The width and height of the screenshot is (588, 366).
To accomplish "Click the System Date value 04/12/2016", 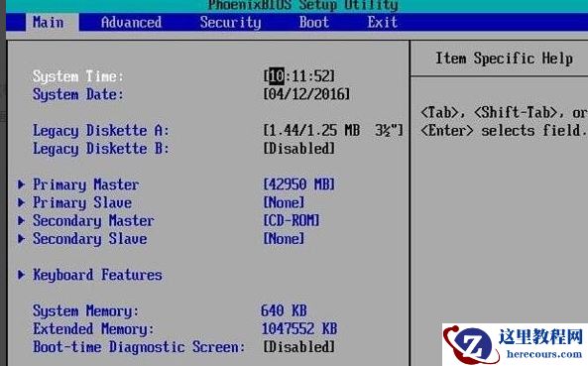I will pyautogui.click(x=306, y=94).
